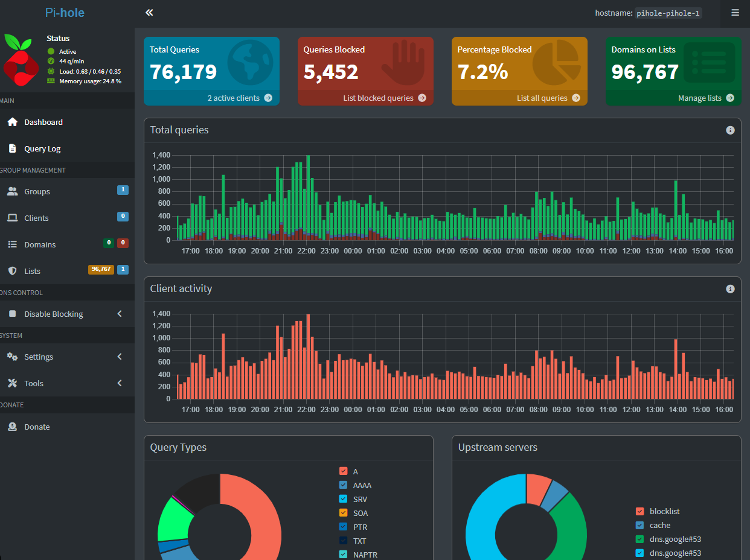Click arrow icon beside 2 active clients

point(268,98)
